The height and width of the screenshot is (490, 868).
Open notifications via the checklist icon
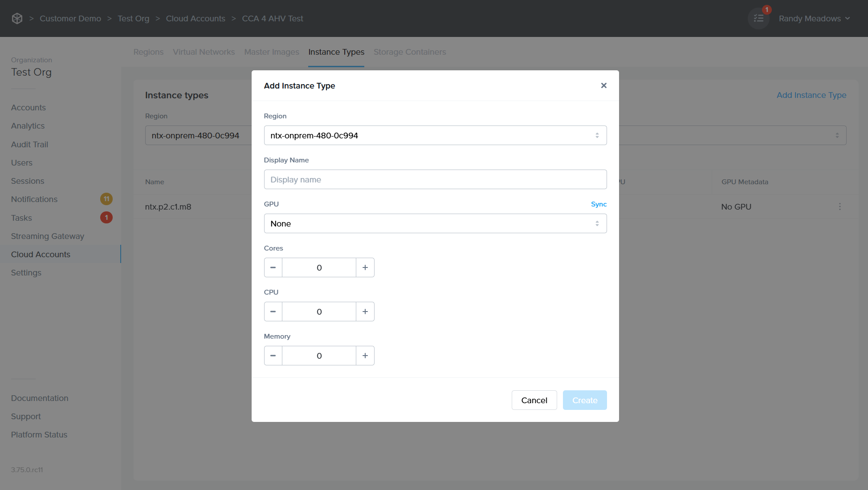pyautogui.click(x=758, y=18)
